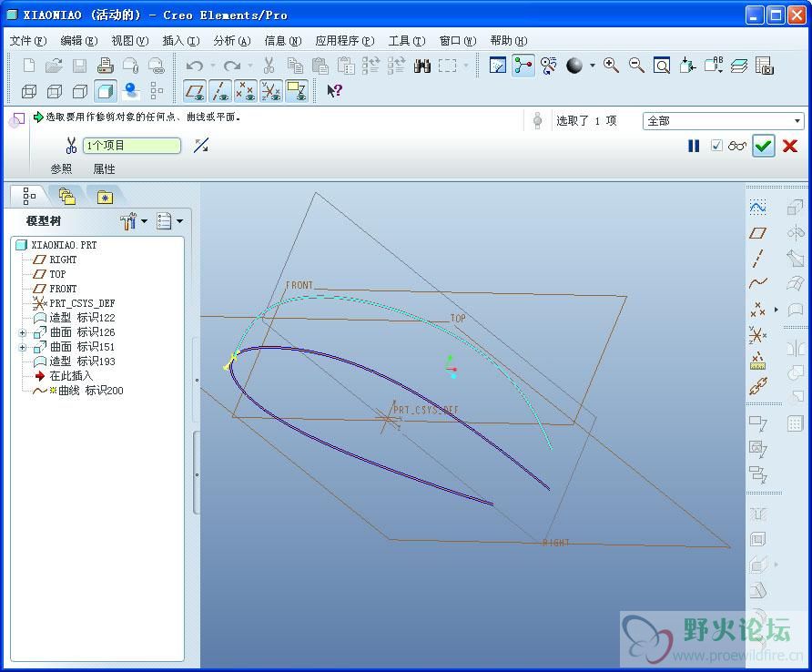Toggle coordinate systems display
This screenshot has width=812, height=672.
[271, 91]
